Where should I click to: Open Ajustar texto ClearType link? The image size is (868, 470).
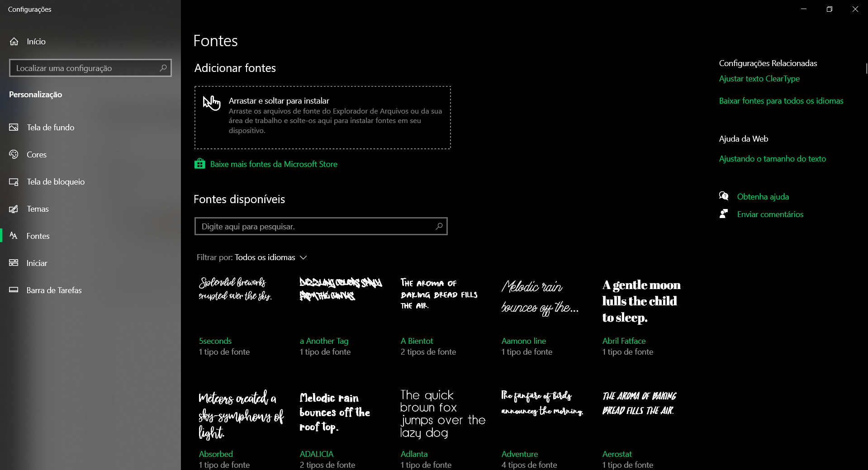coord(759,79)
